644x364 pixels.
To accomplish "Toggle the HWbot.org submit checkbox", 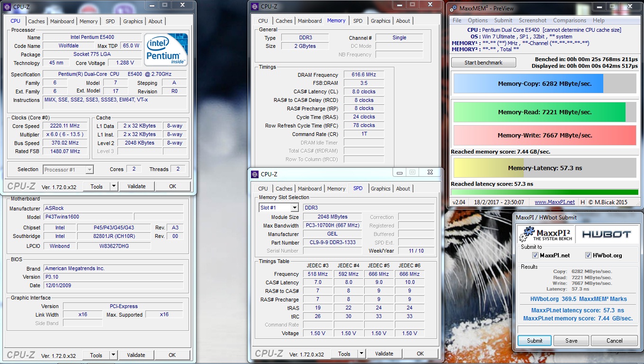I will (589, 255).
